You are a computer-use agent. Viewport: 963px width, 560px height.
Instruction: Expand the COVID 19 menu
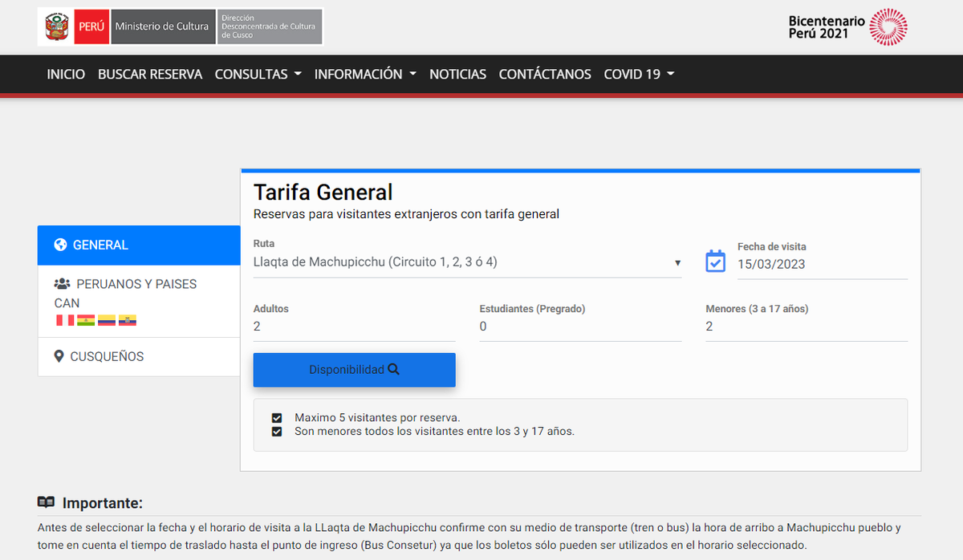pos(639,74)
